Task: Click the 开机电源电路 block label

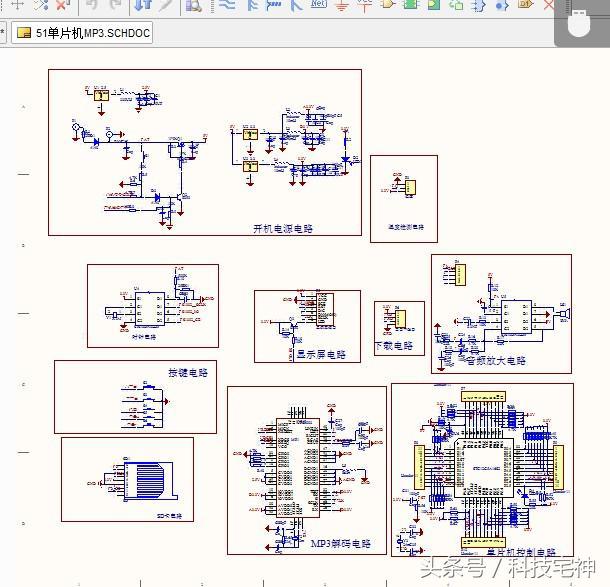Action: pyautogui.click(x=283, y=228)
